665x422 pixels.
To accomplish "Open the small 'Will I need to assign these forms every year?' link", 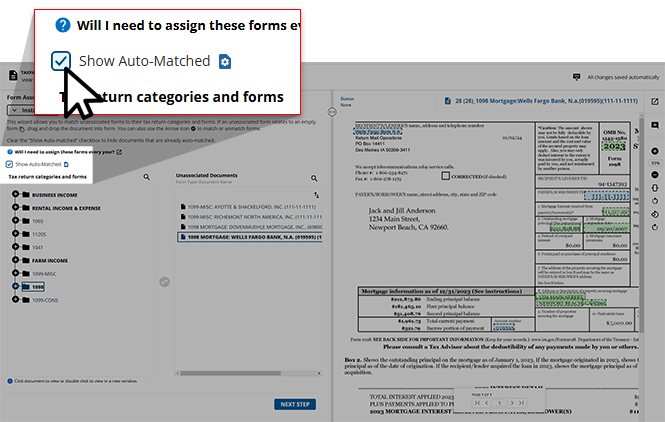I will 64,152.
